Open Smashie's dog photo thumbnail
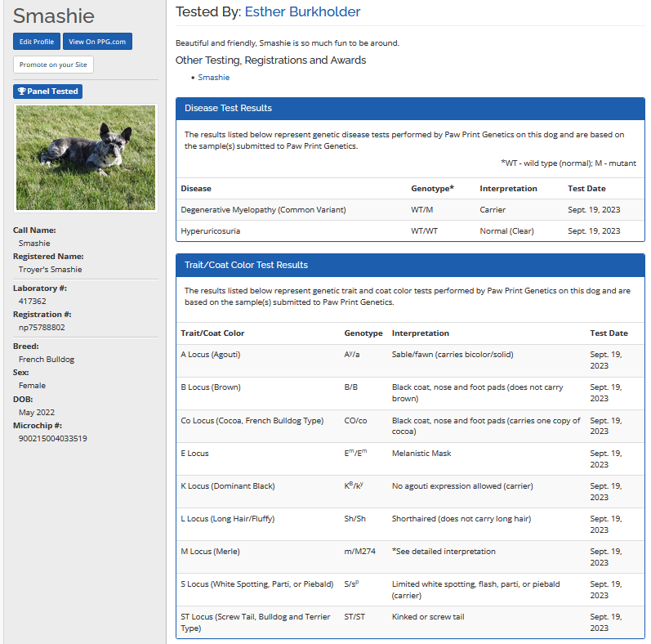 click(86, 158)
